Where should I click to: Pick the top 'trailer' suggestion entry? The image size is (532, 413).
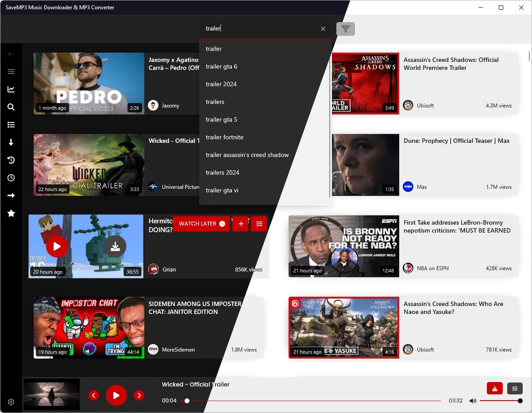point(213,49)
